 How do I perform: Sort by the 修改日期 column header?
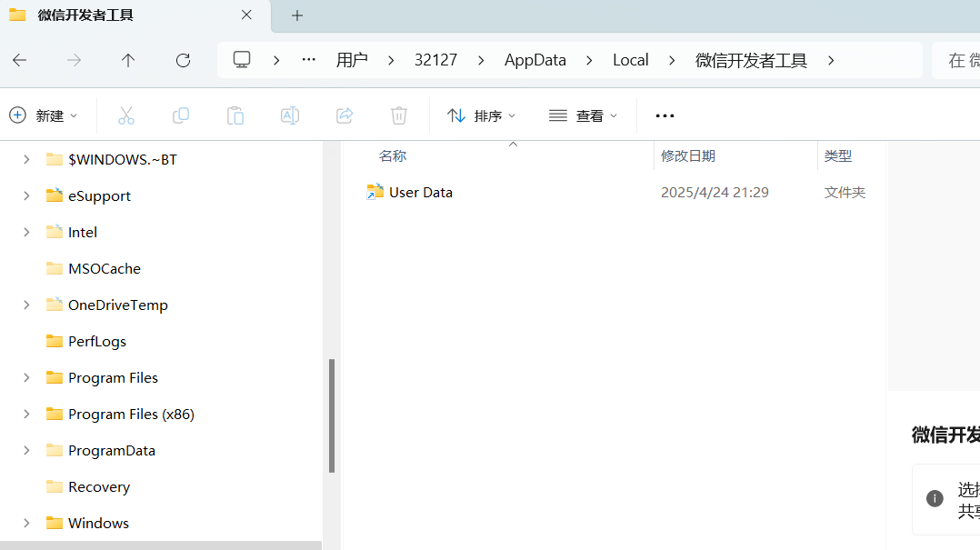coord(688,155)
